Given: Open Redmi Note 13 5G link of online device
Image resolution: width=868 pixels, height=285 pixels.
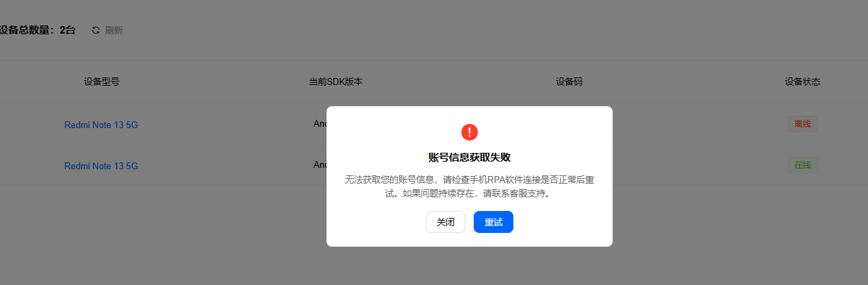Looking at the screenshot, I should 101,166.
